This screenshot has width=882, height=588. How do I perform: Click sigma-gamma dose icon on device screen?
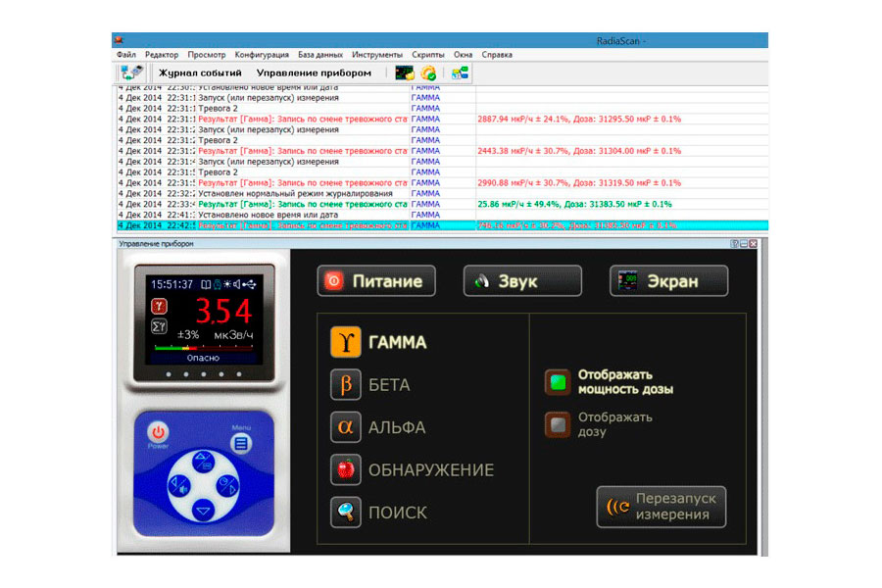pyautogui.click(x=159, y=326)
